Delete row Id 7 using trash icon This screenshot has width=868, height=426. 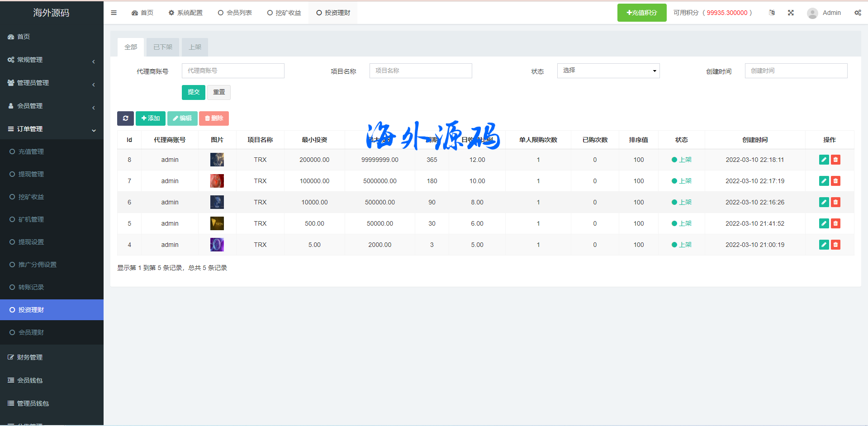pyautogui.click(x=835, y=181)
